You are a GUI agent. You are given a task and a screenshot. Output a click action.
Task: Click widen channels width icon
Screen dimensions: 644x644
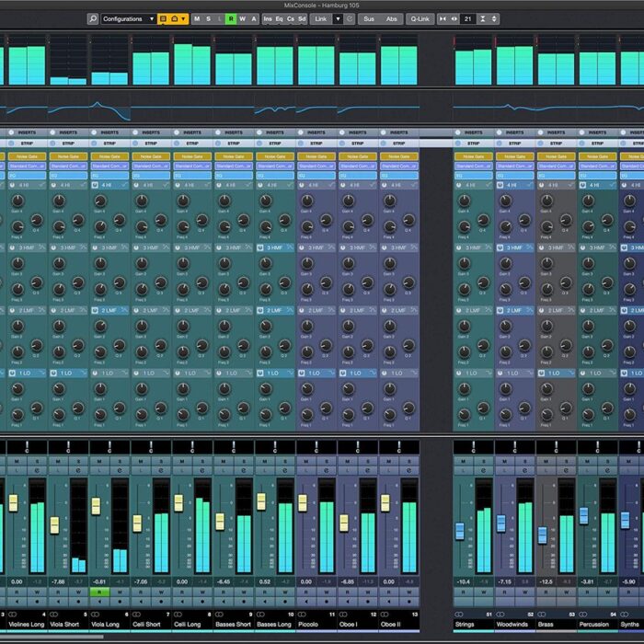pyautogui.click(x=454, y=19)
